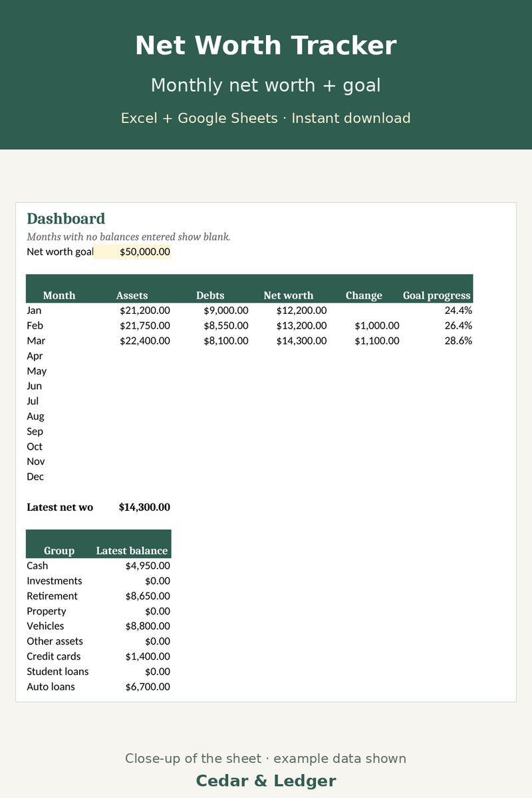Viewport: 532px width, 798px height.
Task: Click the Dashboard heading
Action: click(x=66, y=219)
